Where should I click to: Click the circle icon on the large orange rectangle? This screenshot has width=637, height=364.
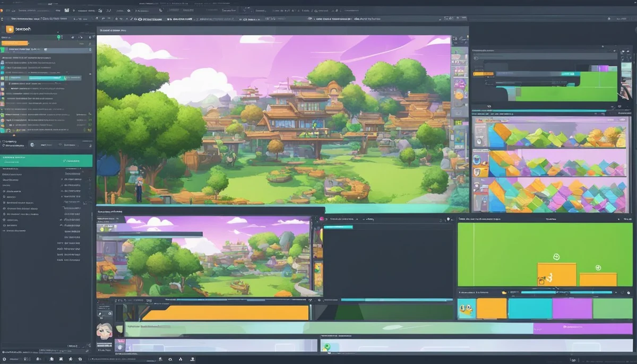point(556,257)
